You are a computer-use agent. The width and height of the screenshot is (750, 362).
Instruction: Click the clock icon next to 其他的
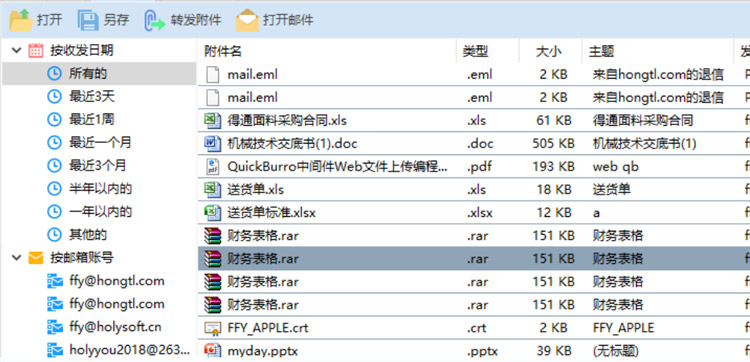[55, 235]
